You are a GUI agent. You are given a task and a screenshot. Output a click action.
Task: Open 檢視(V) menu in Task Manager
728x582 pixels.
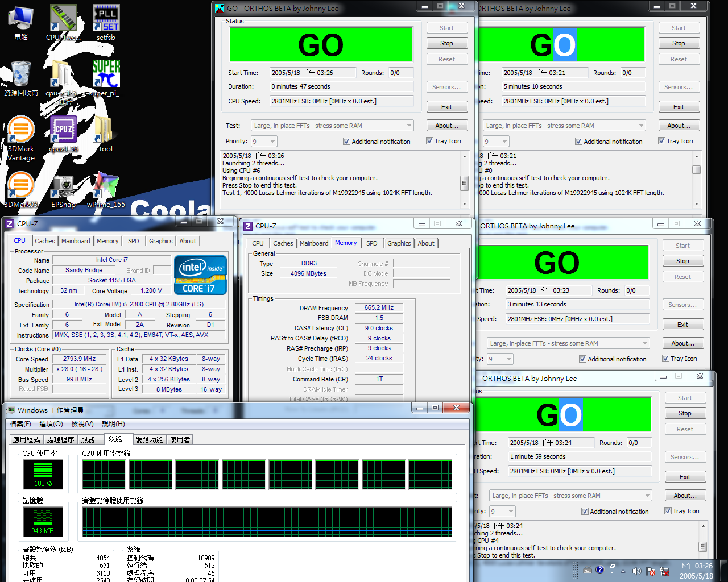pyautogui.click(x=82, y=424)
